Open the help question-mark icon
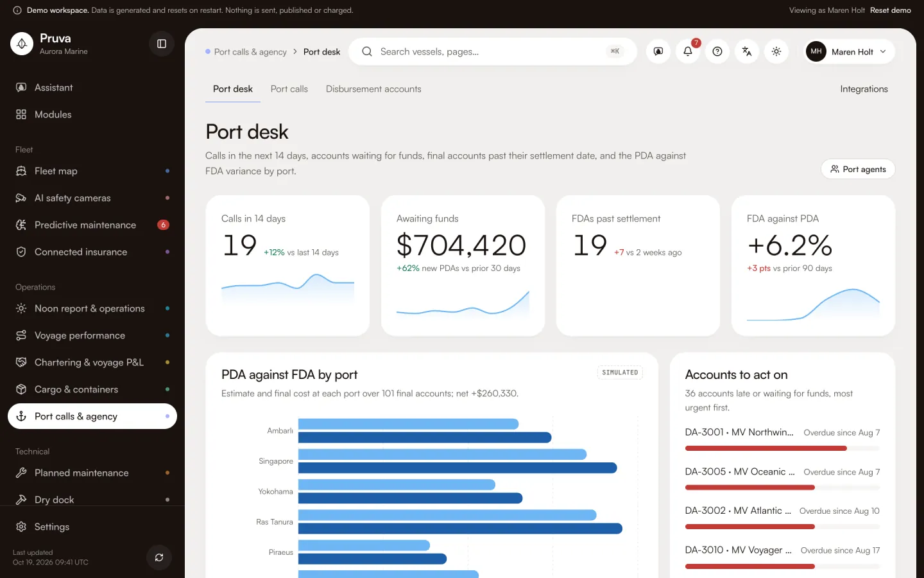The width and height of the screenshot is (924, 578). 717,51
